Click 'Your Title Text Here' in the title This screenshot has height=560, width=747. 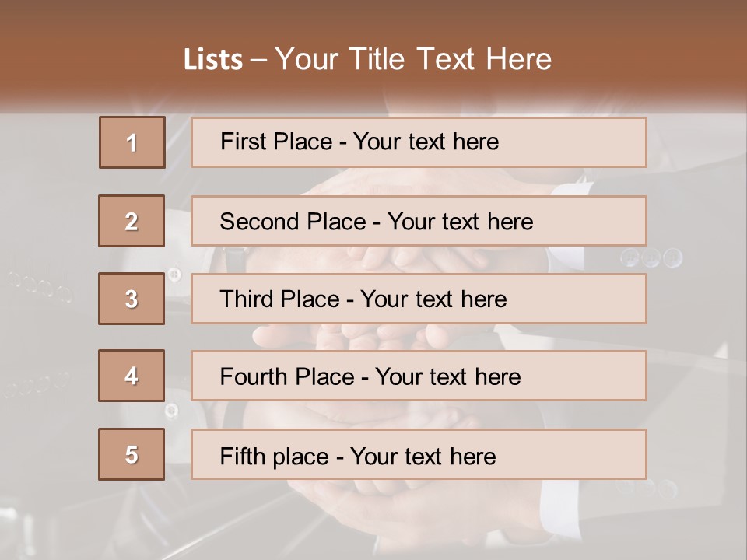[413, 59]
